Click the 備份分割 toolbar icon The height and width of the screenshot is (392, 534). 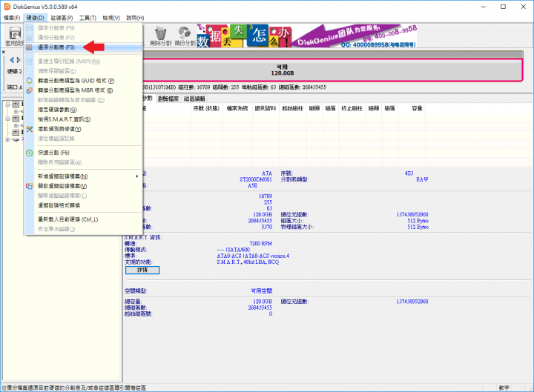(x=185, y=36)
